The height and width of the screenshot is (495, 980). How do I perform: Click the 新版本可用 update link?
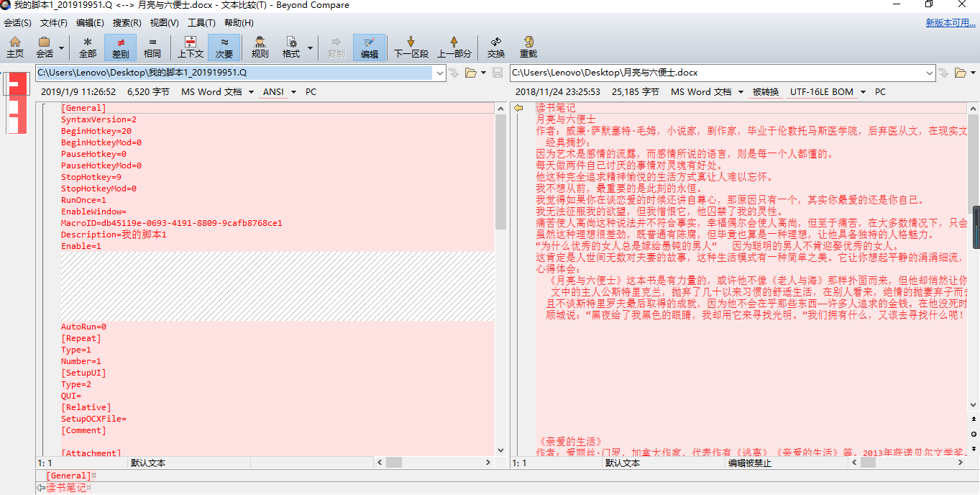951,23
